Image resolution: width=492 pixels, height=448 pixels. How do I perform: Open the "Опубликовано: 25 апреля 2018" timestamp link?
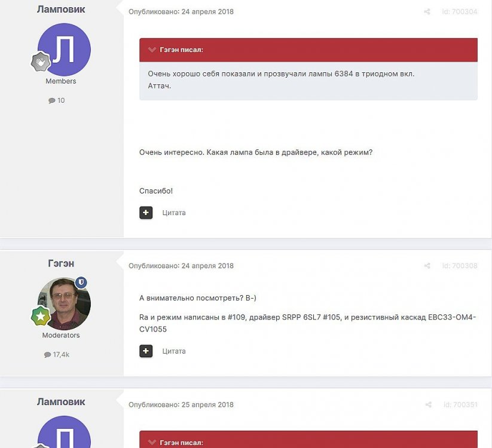181,404
